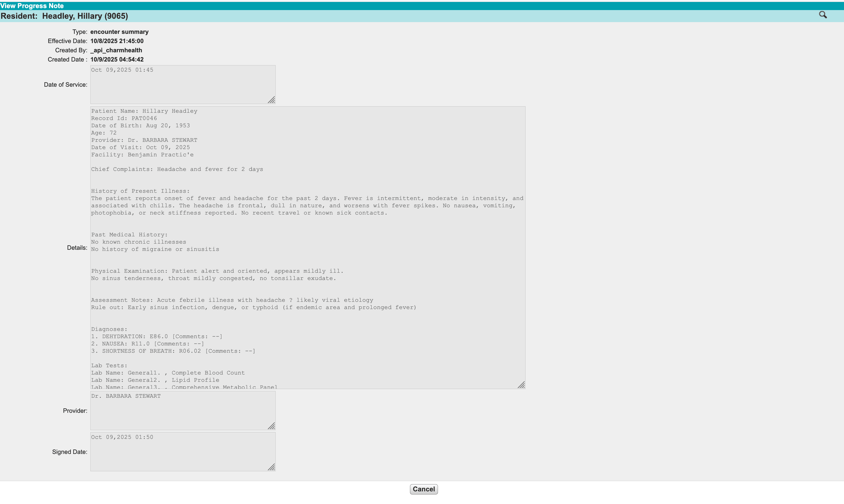Viewport: 844px width, 504px height.
Task: Click the Signed Date field label
Action: pos(69,452)
